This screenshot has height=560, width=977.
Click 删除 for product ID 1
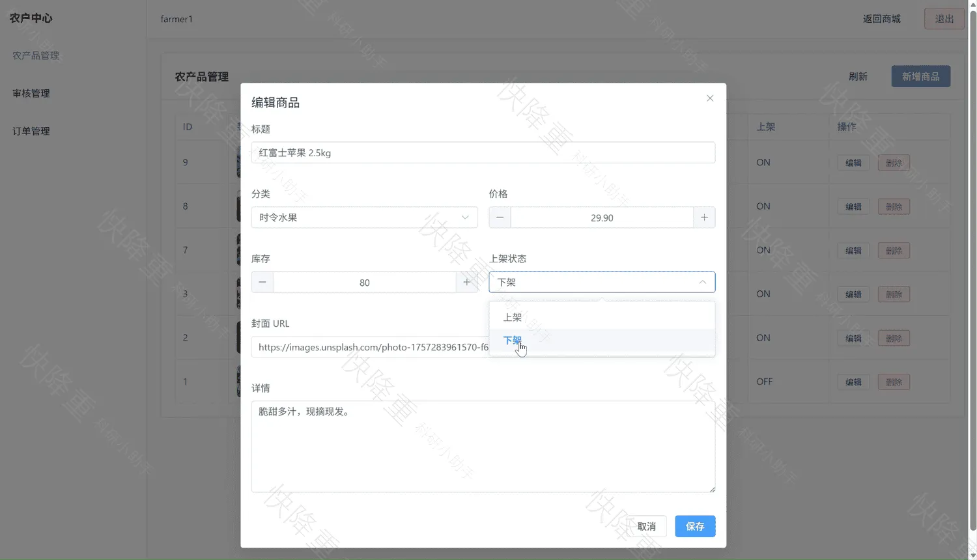coord(894,382)
